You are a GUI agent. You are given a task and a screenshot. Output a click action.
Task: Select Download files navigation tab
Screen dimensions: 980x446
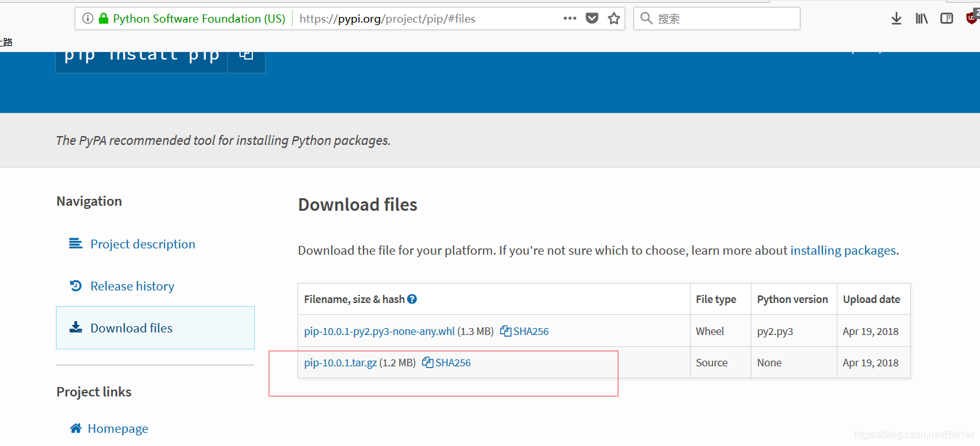coord(155,328)
